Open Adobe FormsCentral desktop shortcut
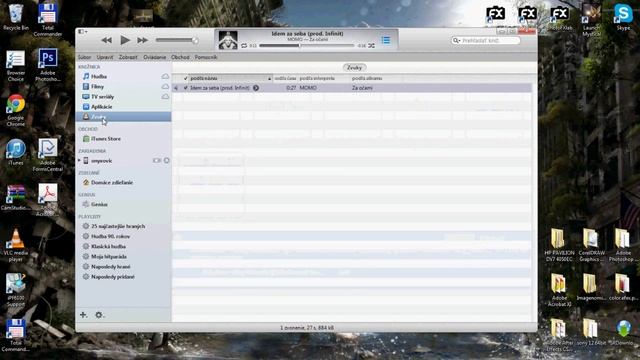The width and height of the screenshot is (640, 360). tap(48, 155)
